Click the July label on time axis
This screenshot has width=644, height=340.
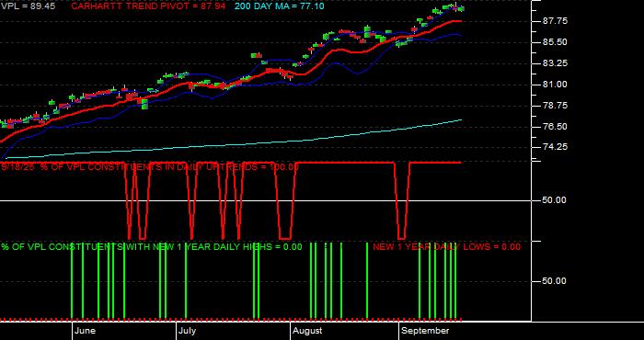pyautogui.click(x=188, y=331)
